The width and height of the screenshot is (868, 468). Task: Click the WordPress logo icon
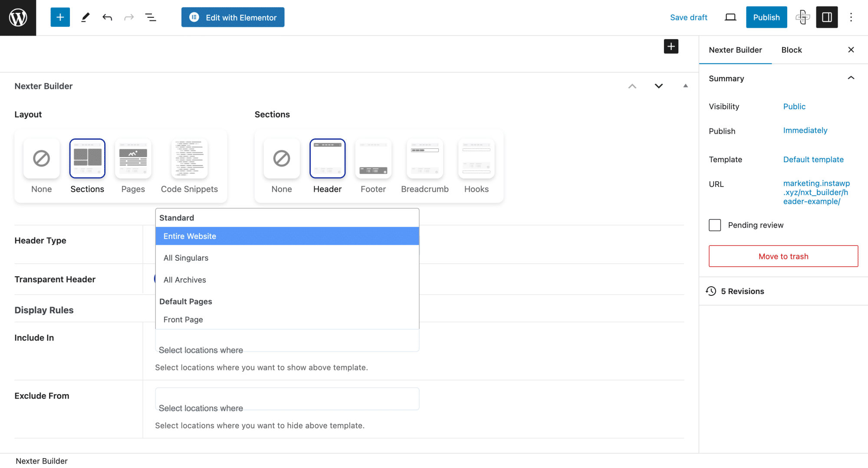tap(18, 18)
